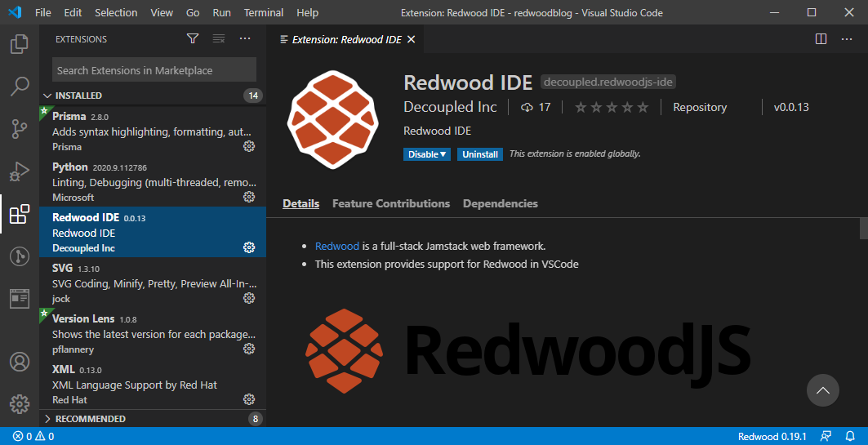The height and width of the screenshot is (445, 868).
Task: Open the SVG extension gear menu
Action: point(249,298)
